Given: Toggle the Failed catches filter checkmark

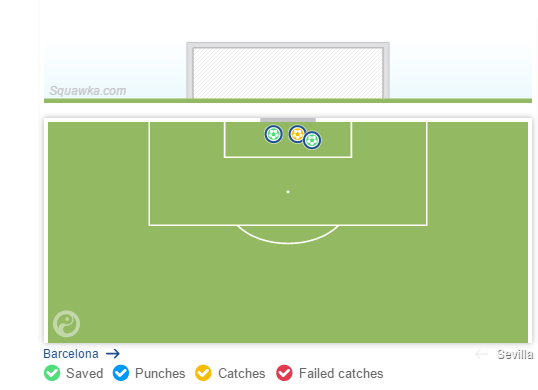Looking at the screenshot, I should (x=284, y=373).
